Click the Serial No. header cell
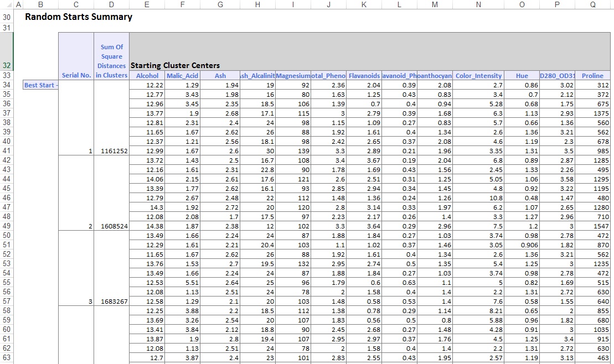614x364 pixels. 76,75
